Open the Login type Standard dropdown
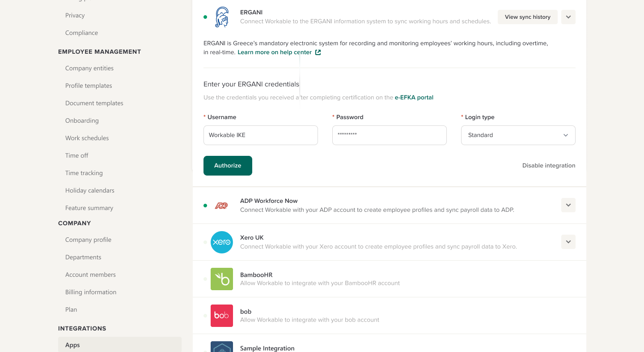Image resolution: width=644 pixels, height=352 pixels. (518, 135)
